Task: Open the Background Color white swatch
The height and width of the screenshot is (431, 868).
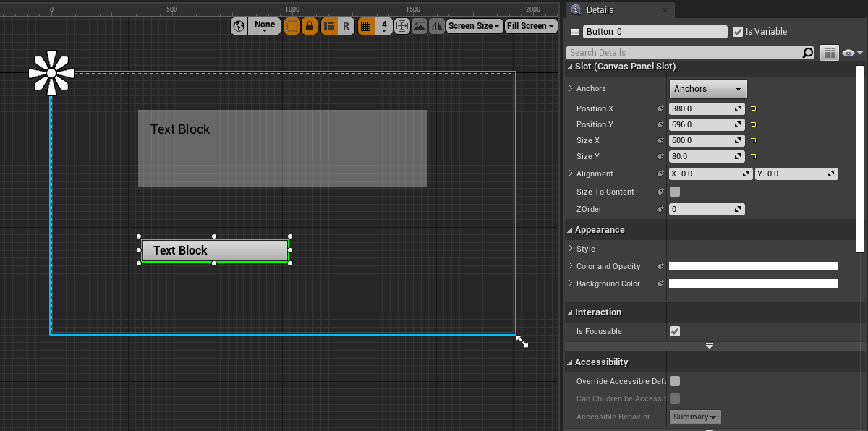Action: [x=754, y=283]
